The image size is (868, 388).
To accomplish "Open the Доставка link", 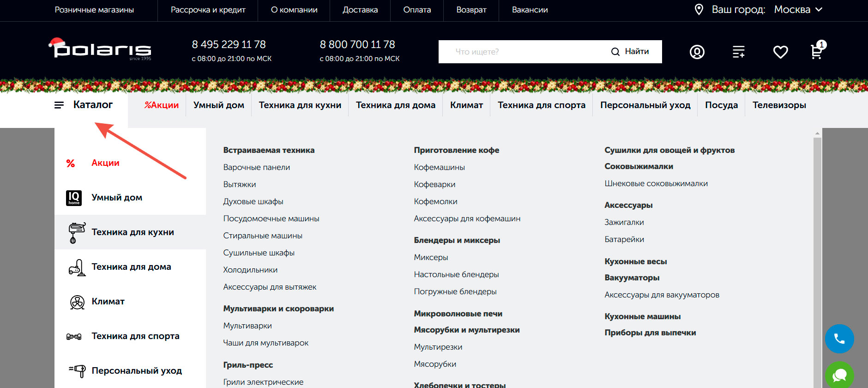I will tap(360, 10).
